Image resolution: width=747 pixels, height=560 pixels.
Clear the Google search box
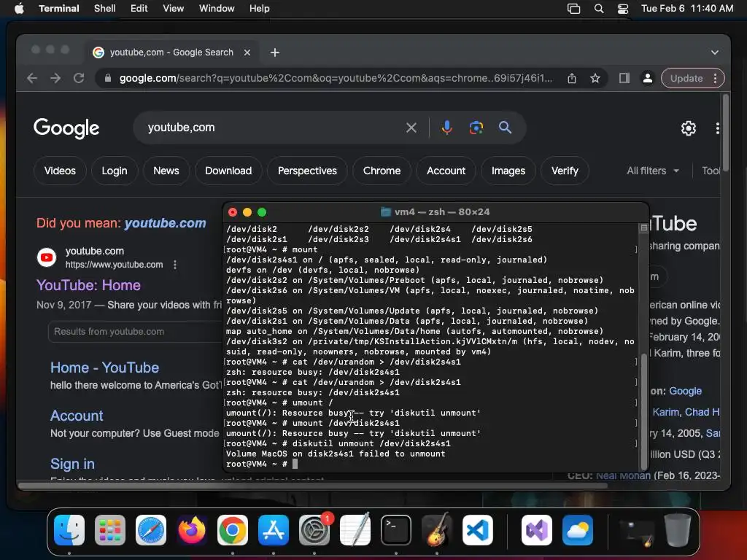tap(411, 128)
